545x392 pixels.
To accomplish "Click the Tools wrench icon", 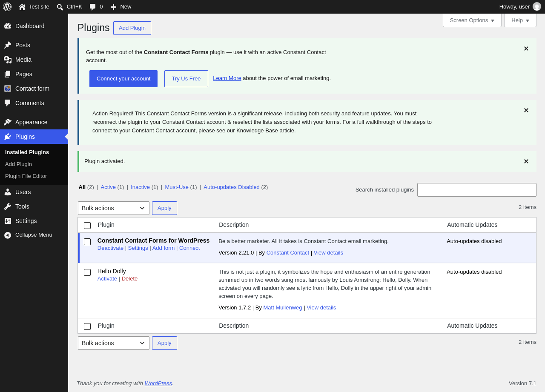I will 8,206.
